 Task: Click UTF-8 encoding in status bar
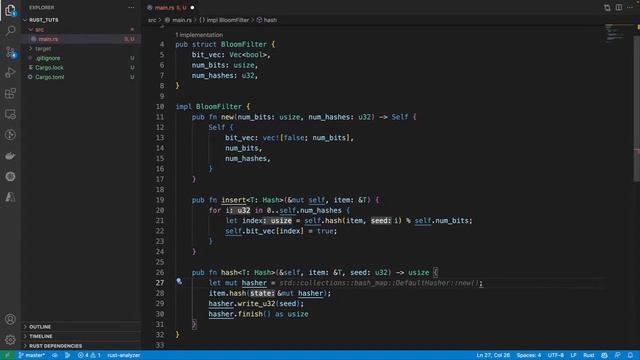point(556,355)
